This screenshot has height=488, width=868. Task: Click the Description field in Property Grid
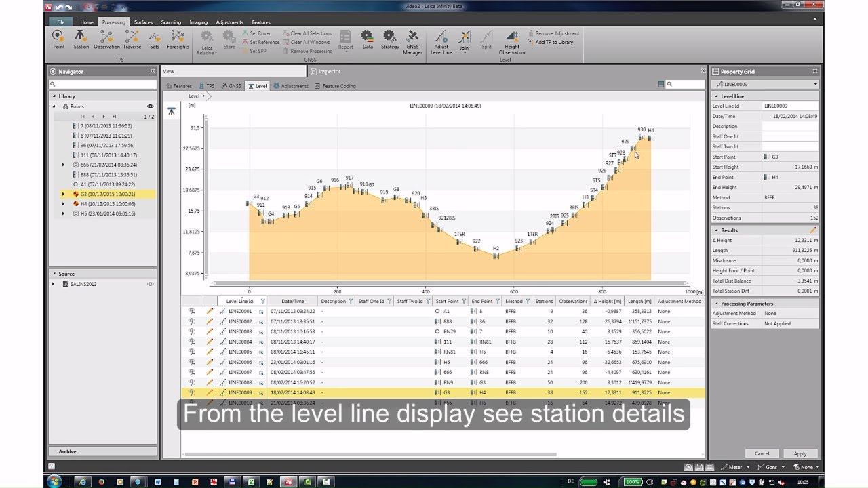point(790,126)
